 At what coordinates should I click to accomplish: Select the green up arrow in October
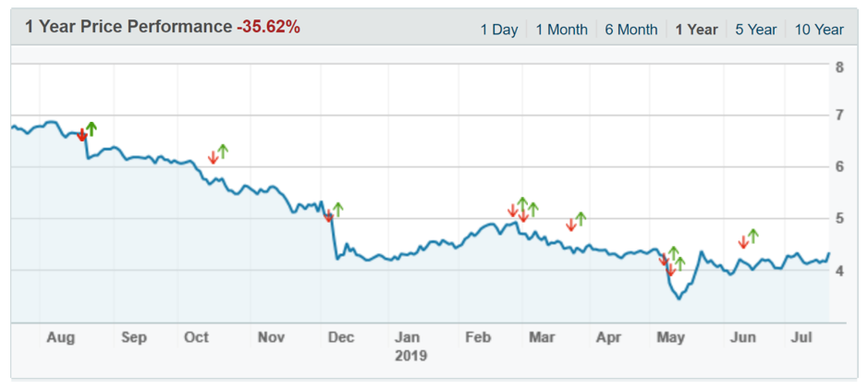point(223,152)
